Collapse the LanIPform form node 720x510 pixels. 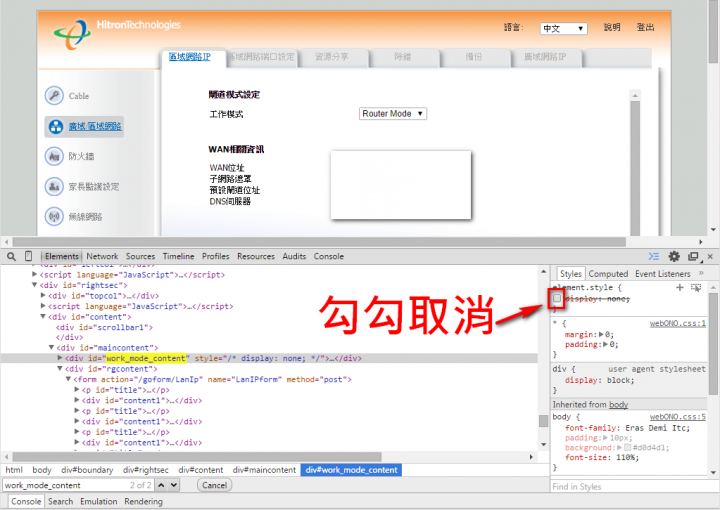coord(68,379)
